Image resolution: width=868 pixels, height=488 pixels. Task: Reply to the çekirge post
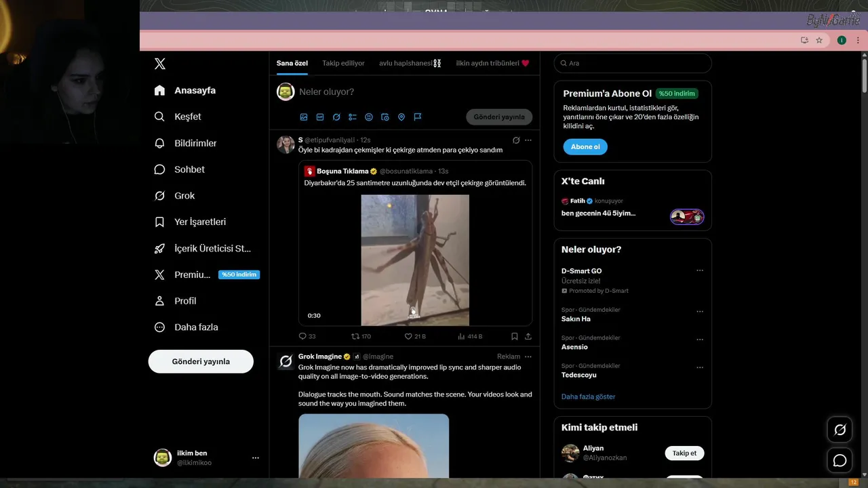307,336
